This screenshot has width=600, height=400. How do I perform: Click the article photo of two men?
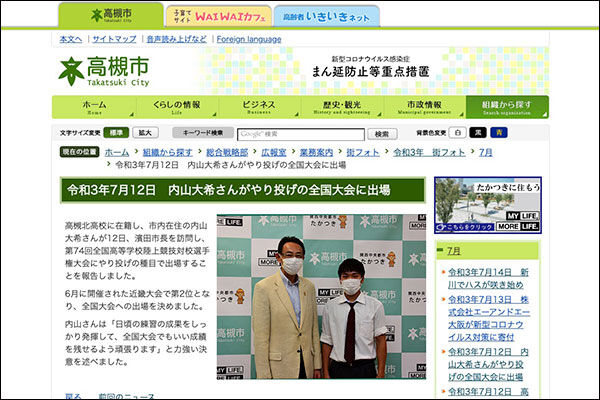click(321, 297)
